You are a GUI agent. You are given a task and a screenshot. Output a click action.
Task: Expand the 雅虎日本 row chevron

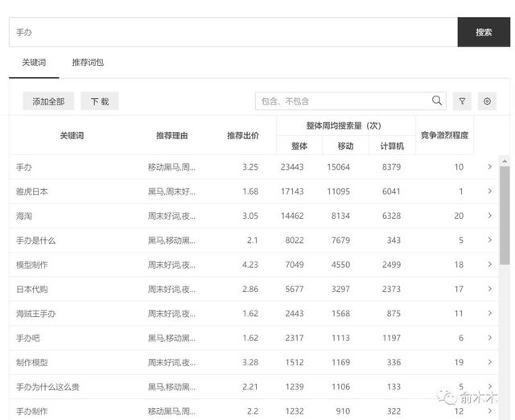point(489,191)
